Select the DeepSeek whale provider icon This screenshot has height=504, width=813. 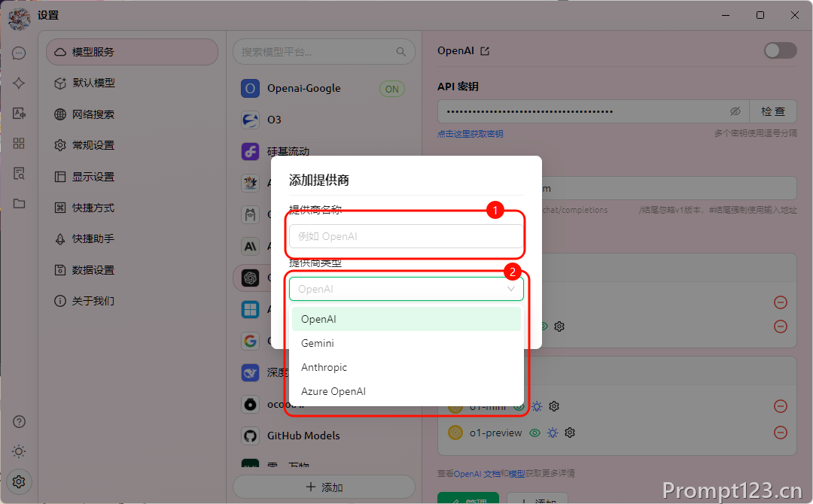coord(250,372)
